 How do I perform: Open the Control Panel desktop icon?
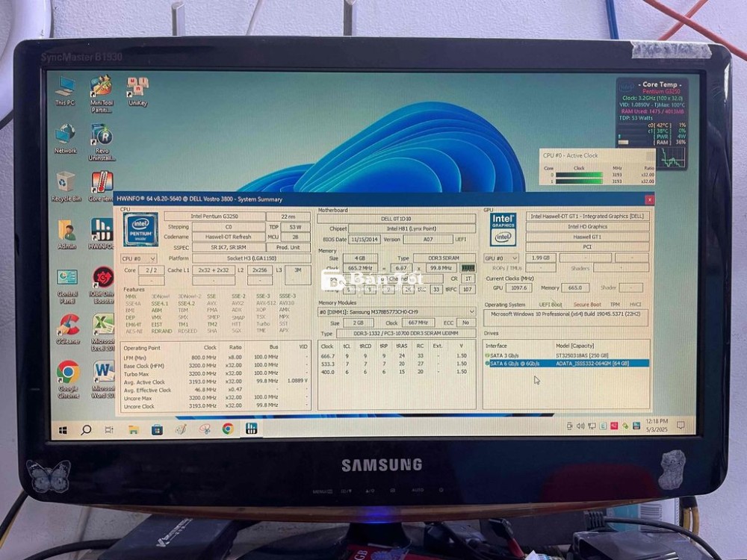[67, 286]
